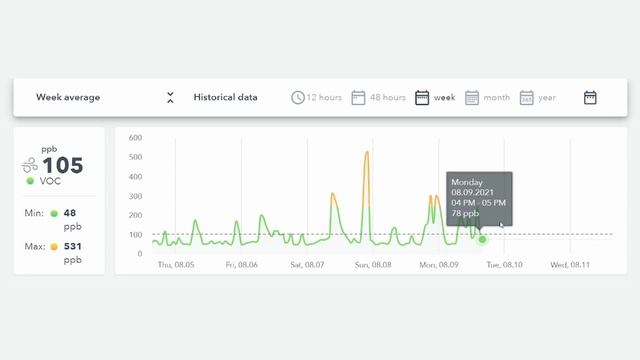Open the custom date picker calendar icon
The width and height of the screenshot is (640, 360).
click(590, 98)
